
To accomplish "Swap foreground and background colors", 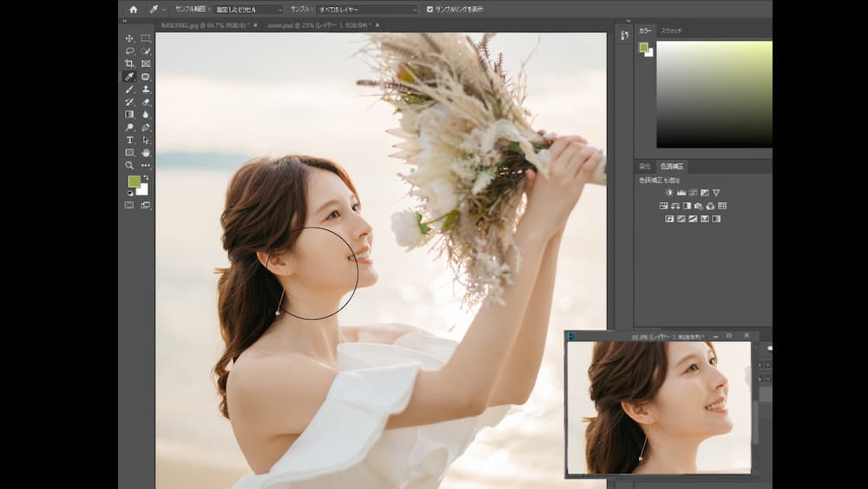I will click(x=145, y=177).
